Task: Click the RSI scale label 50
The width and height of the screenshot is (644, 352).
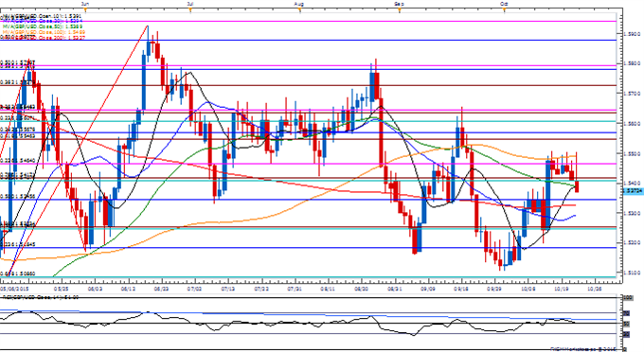Action: pyautogui.click(x=627, y=325)
